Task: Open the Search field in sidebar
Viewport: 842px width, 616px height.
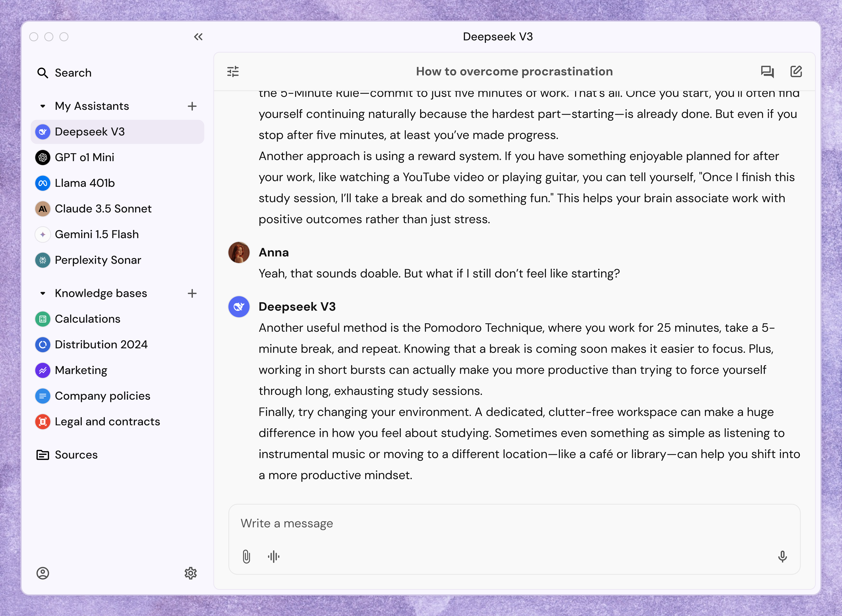Action: 117,73
